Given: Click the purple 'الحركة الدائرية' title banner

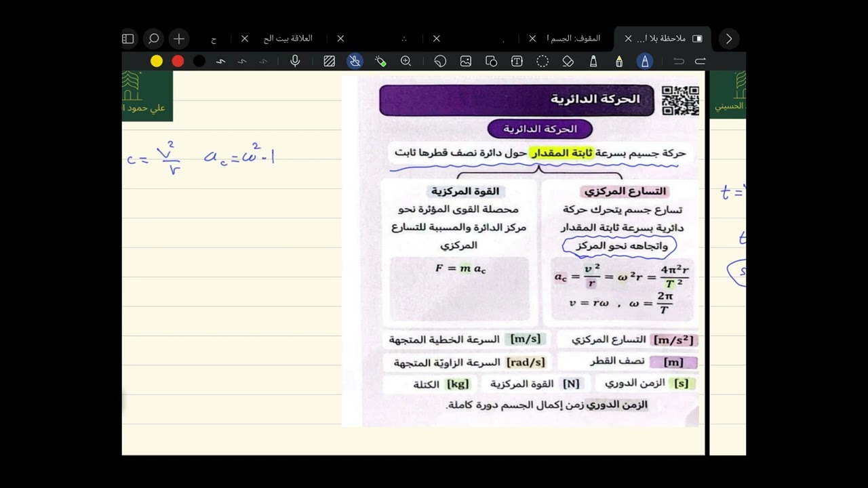Looking at the screenshot, I should 517,100.
